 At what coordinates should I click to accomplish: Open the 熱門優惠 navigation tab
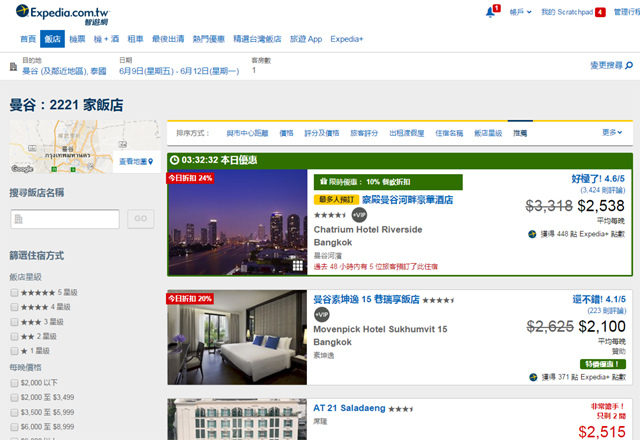(209, 39)
